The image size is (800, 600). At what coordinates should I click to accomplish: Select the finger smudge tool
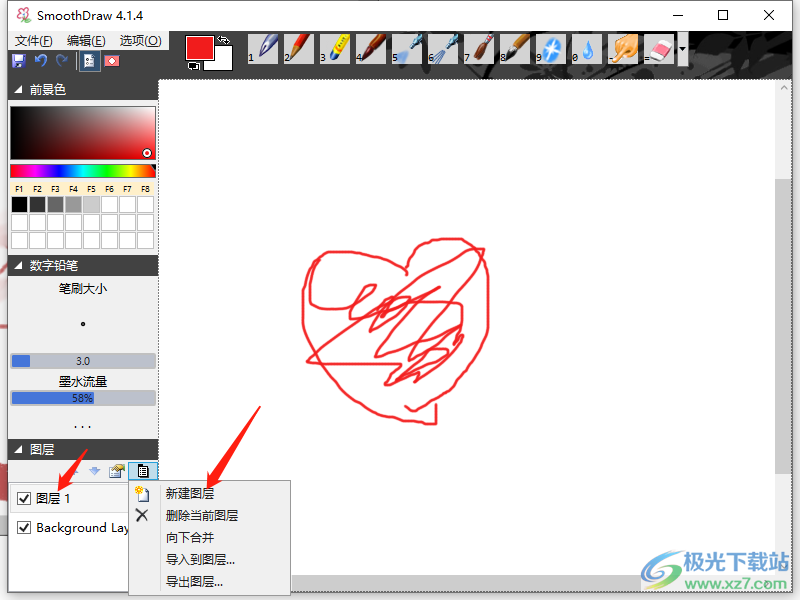coord(623,49)
